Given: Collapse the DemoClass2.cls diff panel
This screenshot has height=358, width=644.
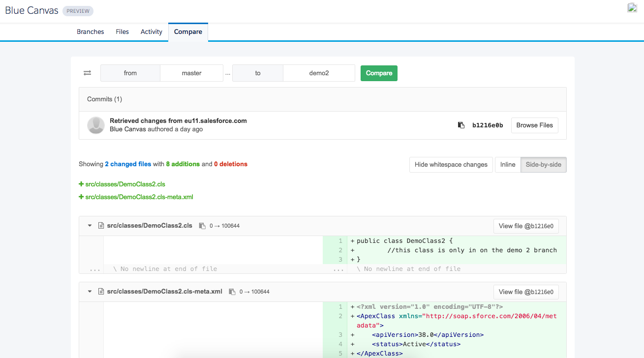Looking at the screenshot, I should [90, 226].
